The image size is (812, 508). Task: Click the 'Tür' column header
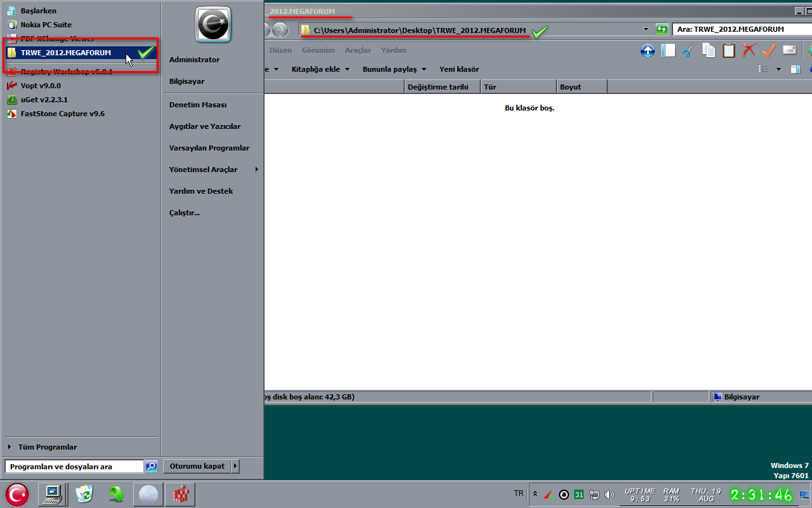(519, 87)
